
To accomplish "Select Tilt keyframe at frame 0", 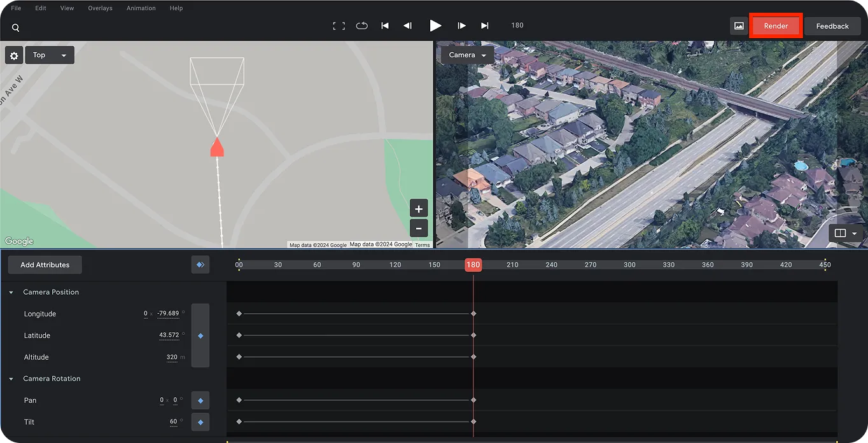I will pos(239,422).
